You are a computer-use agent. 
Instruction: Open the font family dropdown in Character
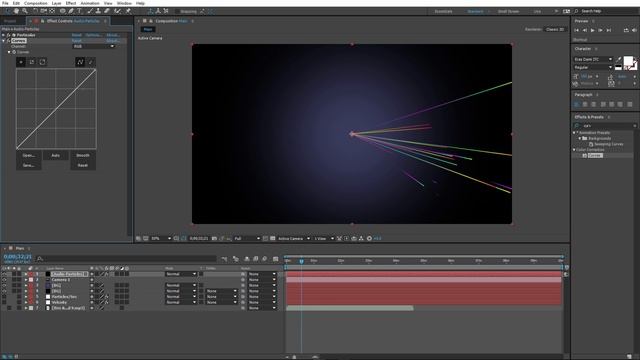tap(593, 59)
